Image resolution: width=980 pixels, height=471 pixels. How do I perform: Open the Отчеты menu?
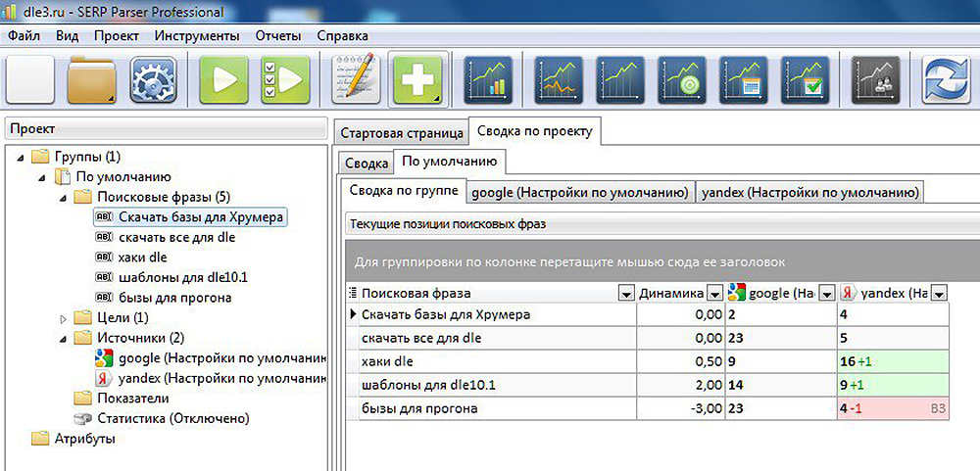(278, 35)
